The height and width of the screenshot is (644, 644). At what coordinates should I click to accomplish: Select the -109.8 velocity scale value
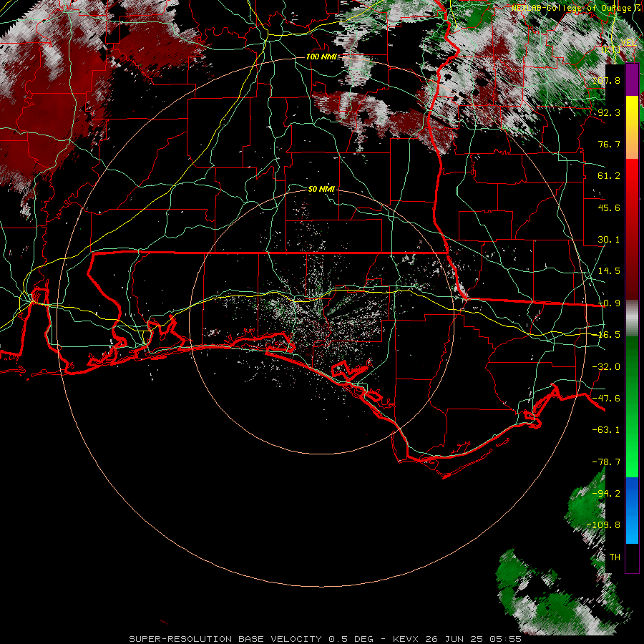pyautogui.click(x=603, y=525)
